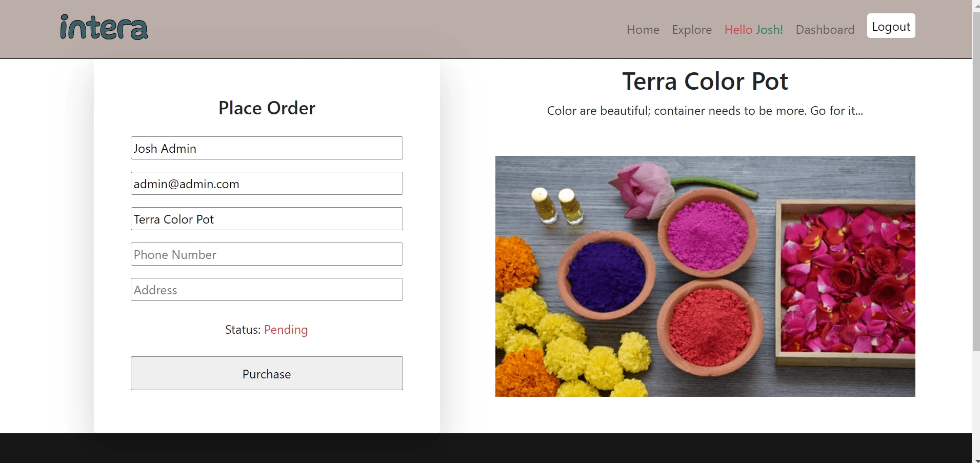
Task: Click the admin@admin.com email field
Action: click(267, 184)
